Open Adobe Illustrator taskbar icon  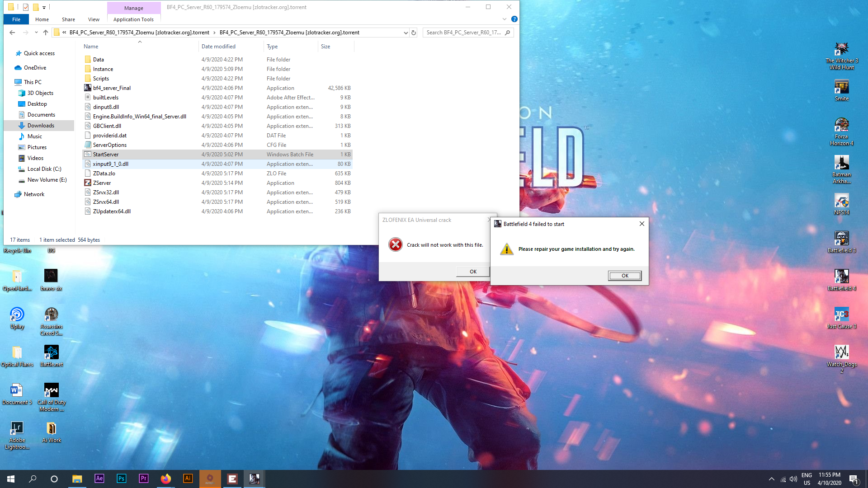(x=188, y=479)
